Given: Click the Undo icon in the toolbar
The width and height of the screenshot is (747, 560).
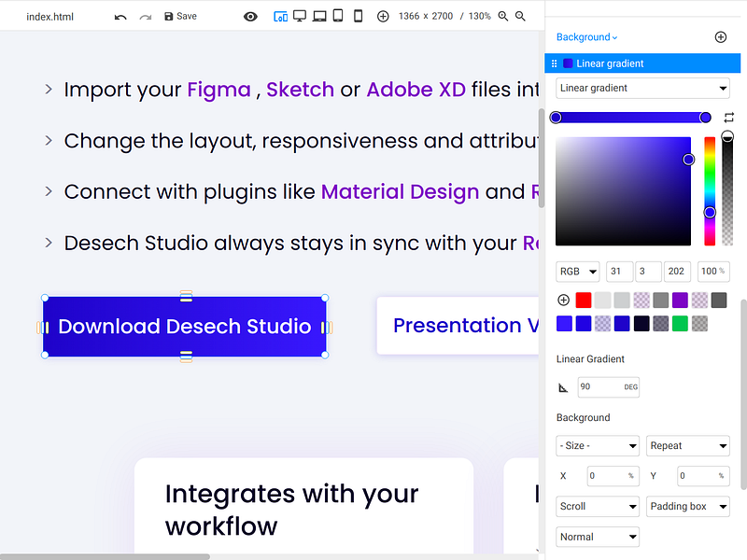Looking at the screenshot, I should click(120, 16).
